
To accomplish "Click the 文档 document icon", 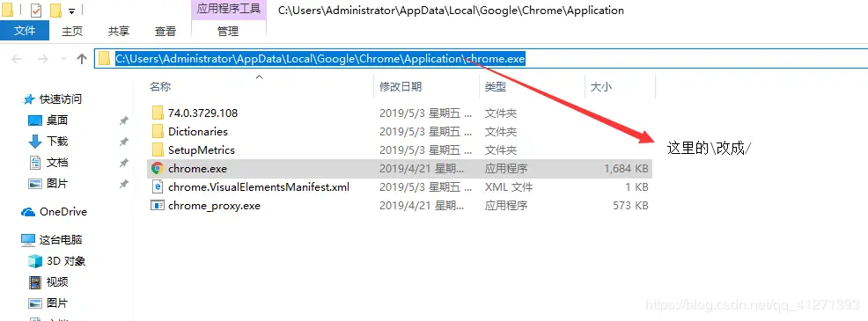I will (x=35, y=163).
